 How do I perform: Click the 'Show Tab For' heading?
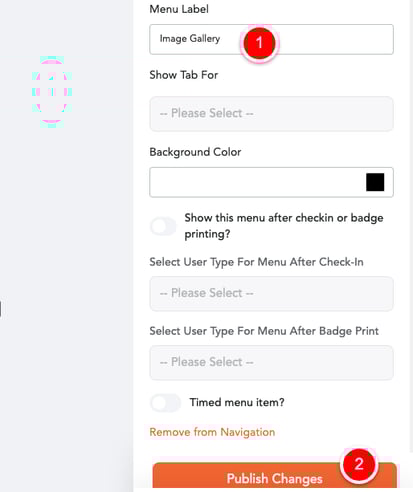184,75
